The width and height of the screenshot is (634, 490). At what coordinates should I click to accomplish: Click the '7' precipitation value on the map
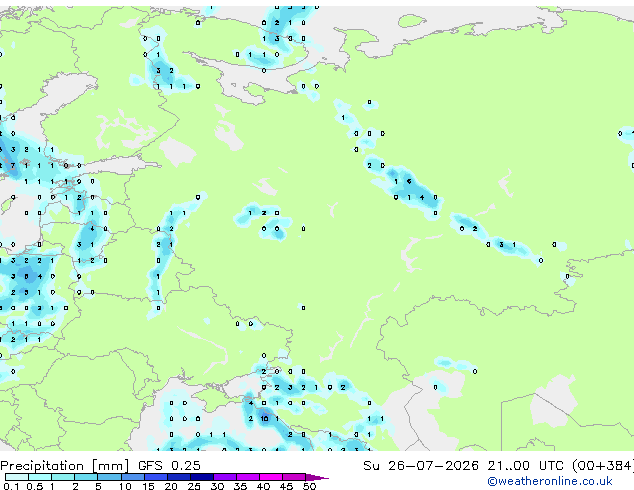click(13, 165)
